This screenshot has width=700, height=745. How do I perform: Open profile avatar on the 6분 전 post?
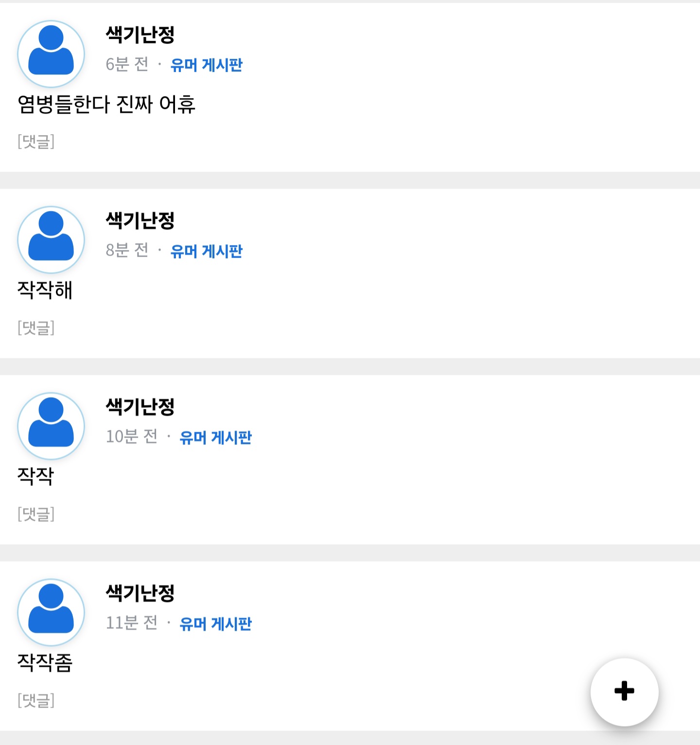(x=51, y=54)
